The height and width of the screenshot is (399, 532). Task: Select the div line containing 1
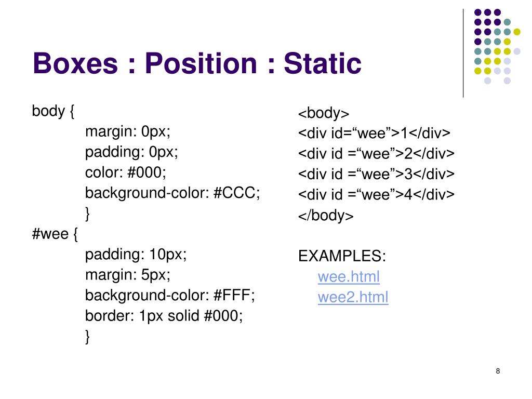pyautogui.click(x=374, y=133)
